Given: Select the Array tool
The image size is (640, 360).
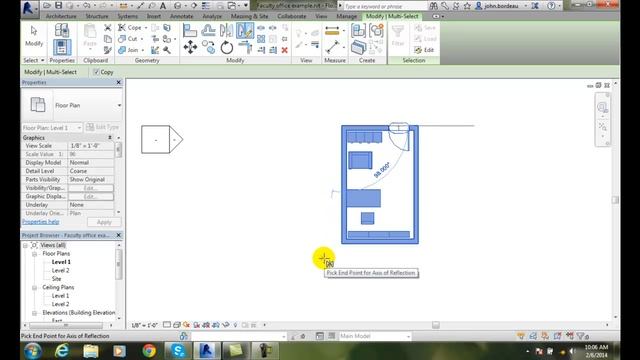Looking at the screenshot, I should [x=261, y=39].
